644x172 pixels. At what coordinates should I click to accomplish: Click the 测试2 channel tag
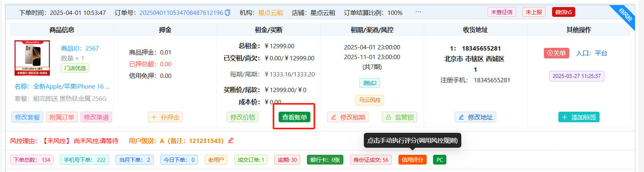tap(370, 83)
